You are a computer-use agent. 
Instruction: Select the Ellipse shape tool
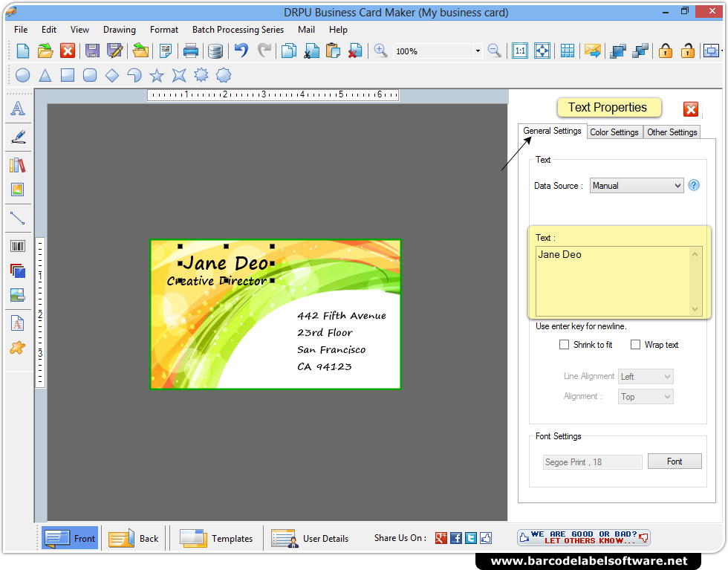[22, 75]
